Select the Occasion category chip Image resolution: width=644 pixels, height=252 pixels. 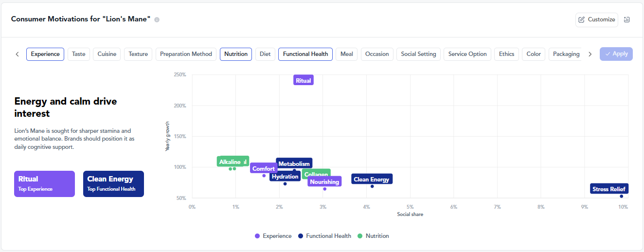tap(377, 54)
